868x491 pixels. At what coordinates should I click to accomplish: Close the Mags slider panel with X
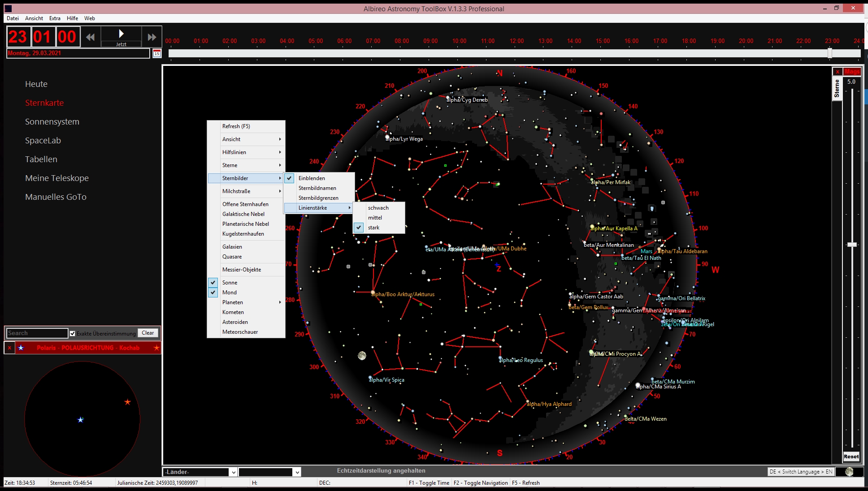tap(837, 72)
